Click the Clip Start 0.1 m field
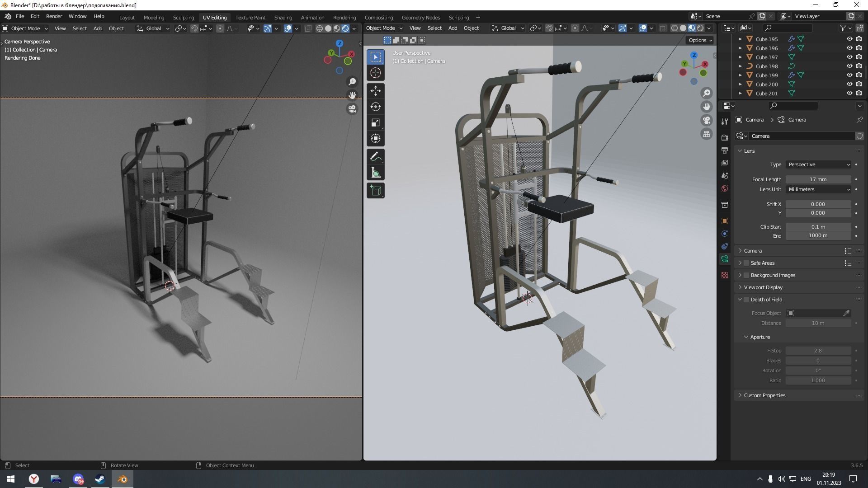This screenshot has height=488, width=868. click(x=818, y=227)
